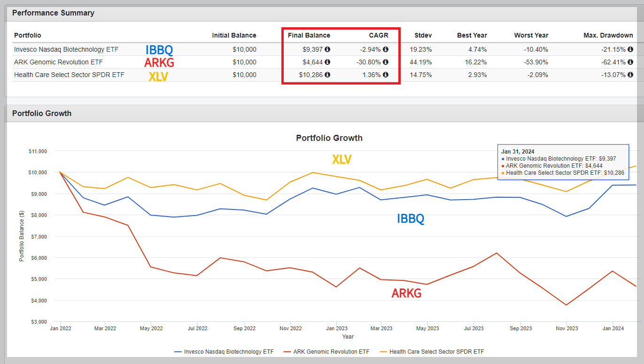644x364 pixels.
Task: Click info icon beside $9,397 final balance
Action: point(327,49)
